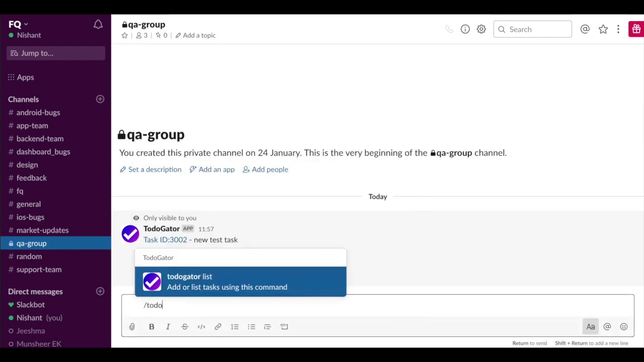
Task: Star the qa-group channel
Action: pos(125,35)
